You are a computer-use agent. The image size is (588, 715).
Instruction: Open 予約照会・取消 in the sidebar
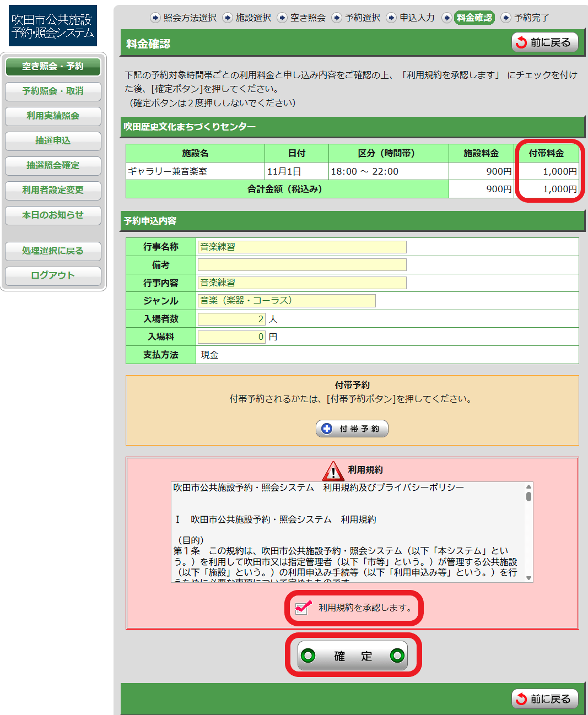coord(53,91)
